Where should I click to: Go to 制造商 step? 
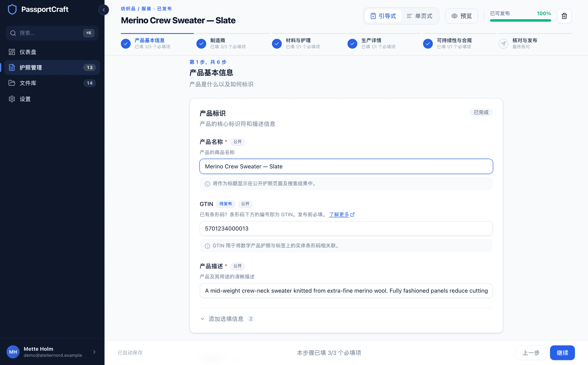click(x=233, y=44)
